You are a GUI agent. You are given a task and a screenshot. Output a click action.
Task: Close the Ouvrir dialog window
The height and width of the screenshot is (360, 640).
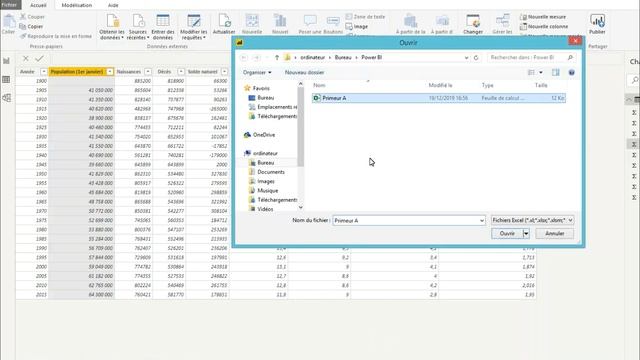tap(575, 40)
